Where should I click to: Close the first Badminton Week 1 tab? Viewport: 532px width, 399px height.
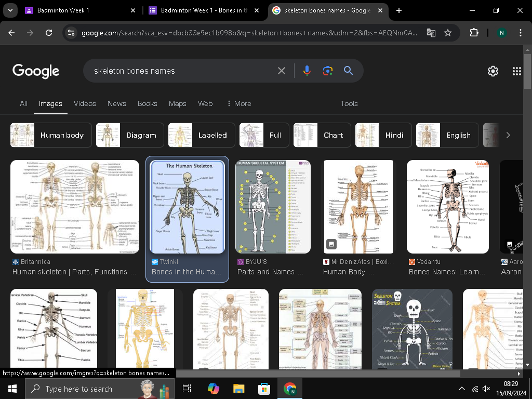[133, 10]
